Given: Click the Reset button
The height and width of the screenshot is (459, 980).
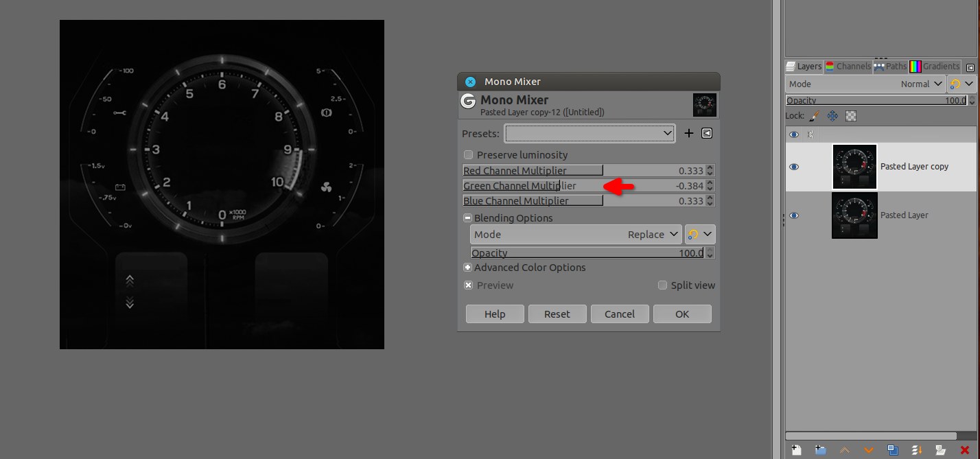Looking at the screenshot, I should coord(557,314).
